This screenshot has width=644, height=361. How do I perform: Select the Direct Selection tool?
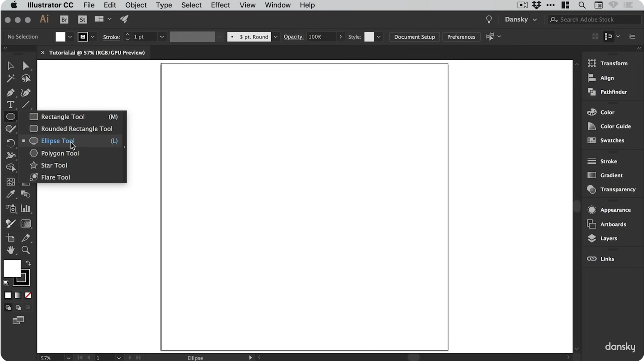click(26, 66)
